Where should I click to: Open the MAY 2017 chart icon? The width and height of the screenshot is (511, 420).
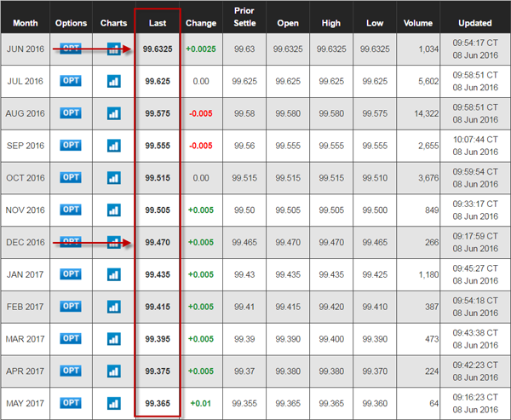point(113,404)
